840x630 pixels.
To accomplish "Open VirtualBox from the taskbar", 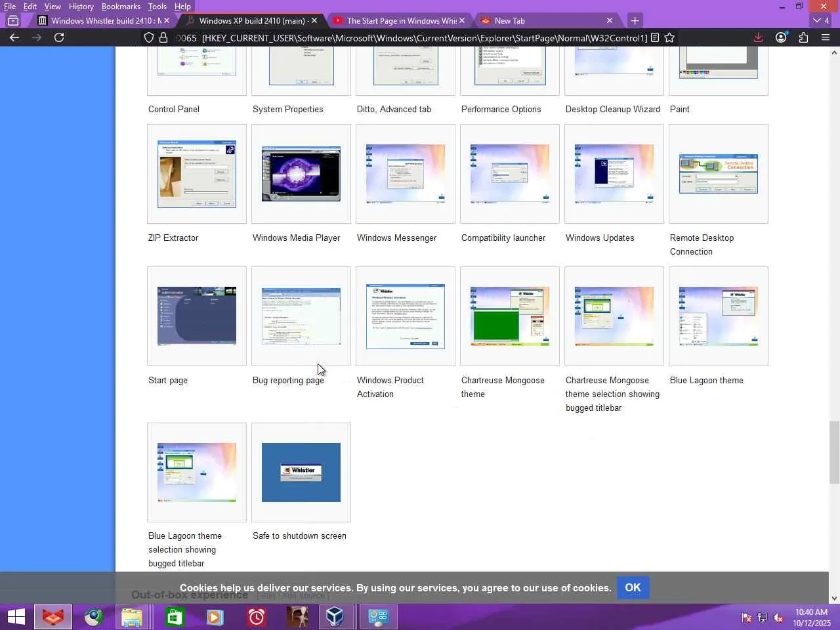I will tap(335, 617).
